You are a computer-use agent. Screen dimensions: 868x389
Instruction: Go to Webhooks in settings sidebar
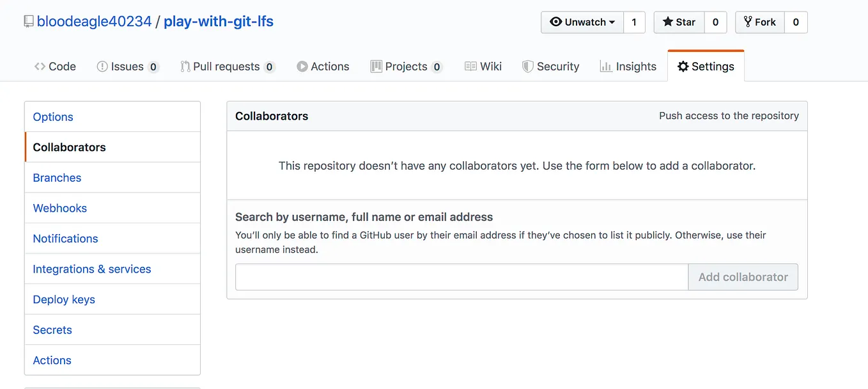[112, 208]
